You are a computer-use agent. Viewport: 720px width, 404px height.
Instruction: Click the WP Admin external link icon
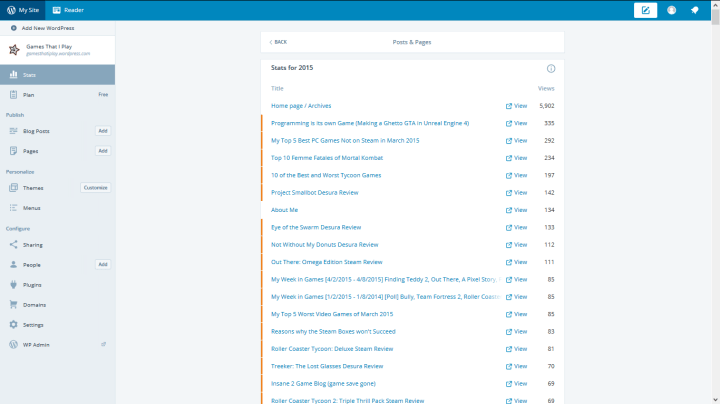click(104, 344)
